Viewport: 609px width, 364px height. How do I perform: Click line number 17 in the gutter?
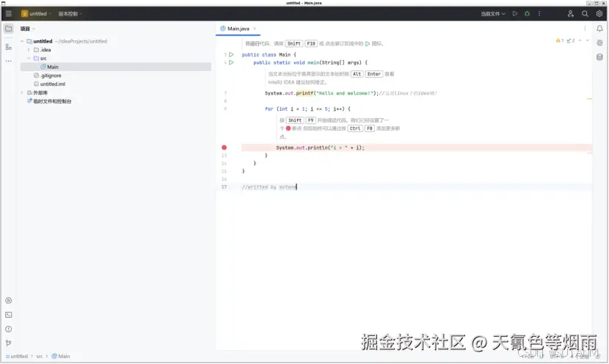tap(224, 187)
